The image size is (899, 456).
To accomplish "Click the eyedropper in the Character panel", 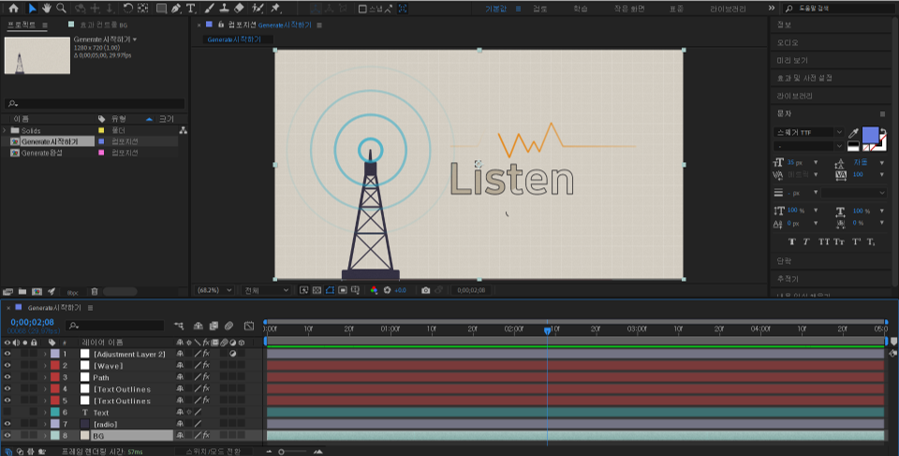I will coord(853,134).
